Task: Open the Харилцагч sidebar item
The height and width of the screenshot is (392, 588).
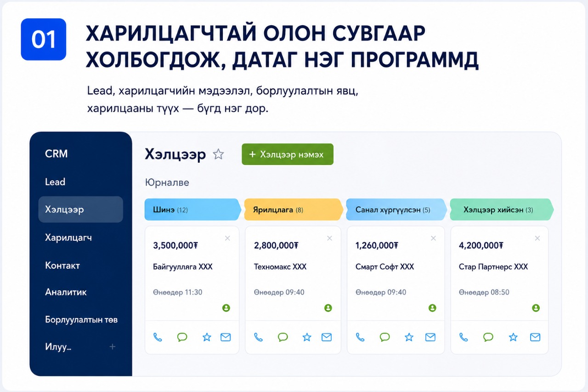Action: click(x=68, y=238)
